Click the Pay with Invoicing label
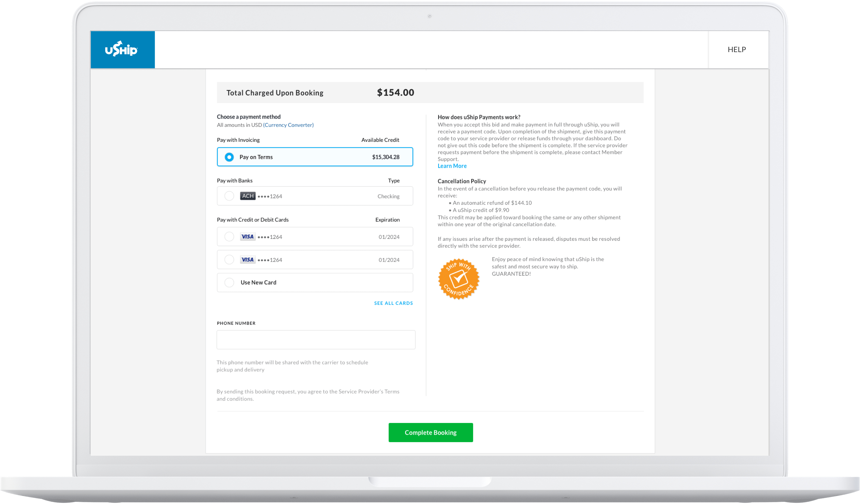This screenshot has height=504, width=861. 238,140
